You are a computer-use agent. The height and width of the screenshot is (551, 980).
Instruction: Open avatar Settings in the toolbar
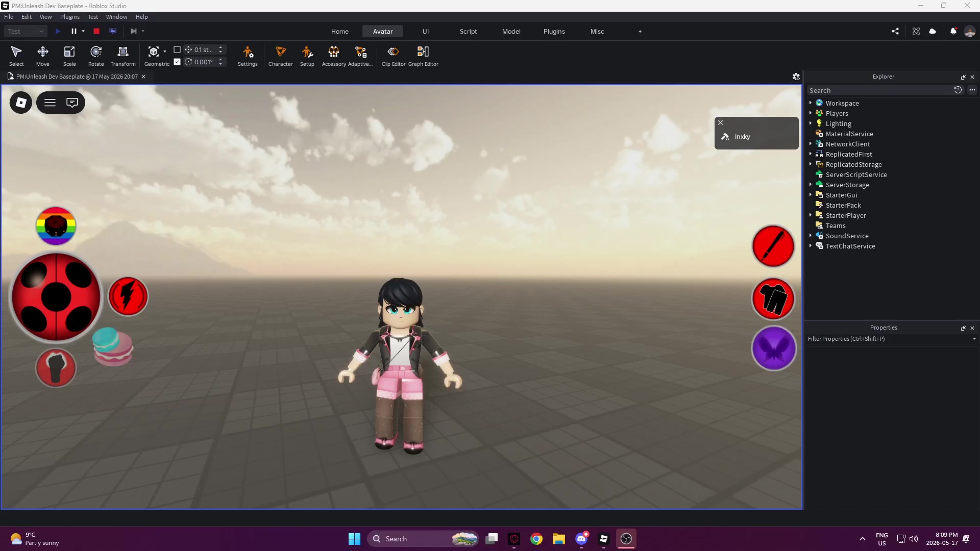click(x=248, y=56)
